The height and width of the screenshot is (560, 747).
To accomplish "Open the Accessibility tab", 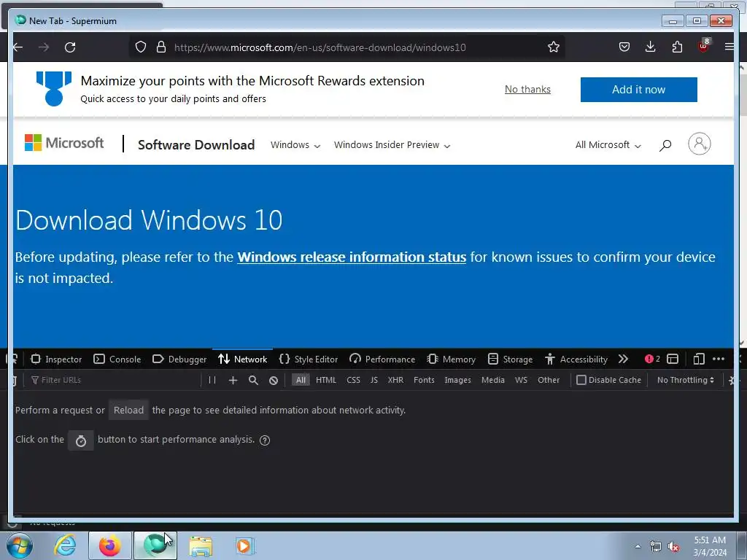I will click(576, 359).
